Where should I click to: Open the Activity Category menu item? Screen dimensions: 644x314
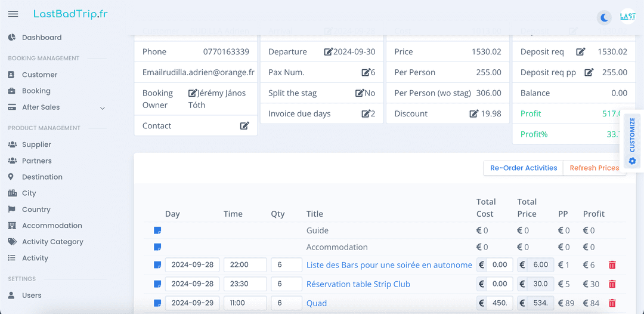(52, 242)
